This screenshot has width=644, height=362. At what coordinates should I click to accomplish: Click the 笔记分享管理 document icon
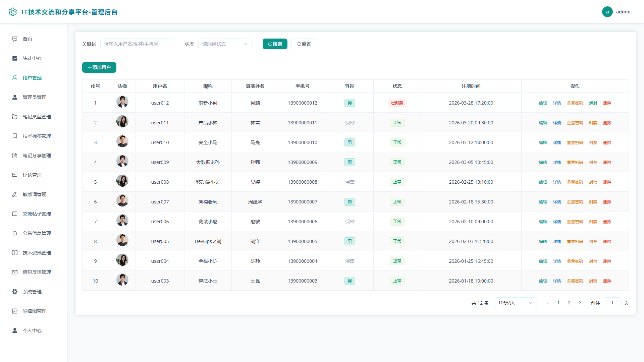pos(15,156)
